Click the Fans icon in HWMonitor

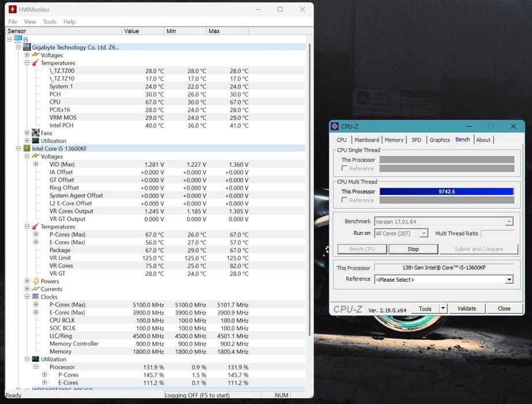tap(36, 133)
